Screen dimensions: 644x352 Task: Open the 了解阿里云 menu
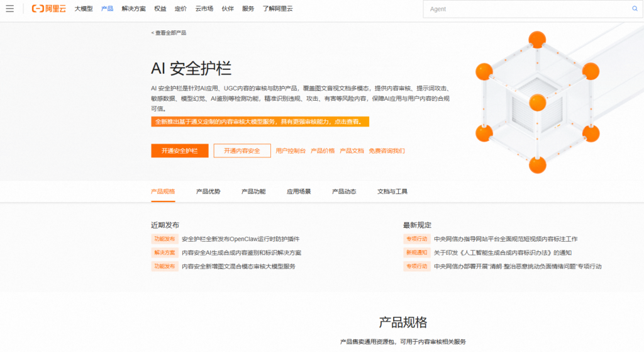[x=277, y=9]
